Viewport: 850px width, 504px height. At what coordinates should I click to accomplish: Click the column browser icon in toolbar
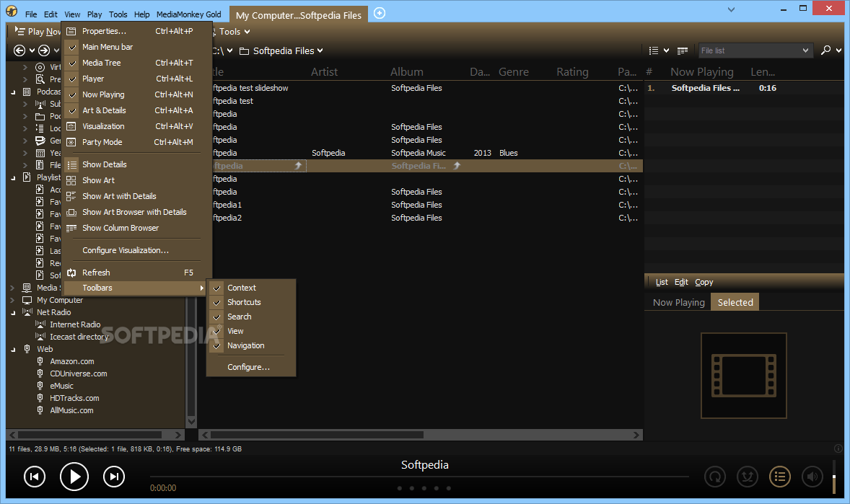pyautogui.click(x=683, y=50)
